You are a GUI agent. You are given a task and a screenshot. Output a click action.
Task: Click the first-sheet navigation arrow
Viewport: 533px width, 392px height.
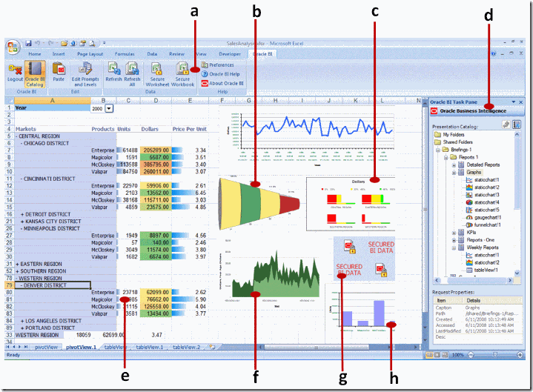pyautogui.click(x=7, y=347)
